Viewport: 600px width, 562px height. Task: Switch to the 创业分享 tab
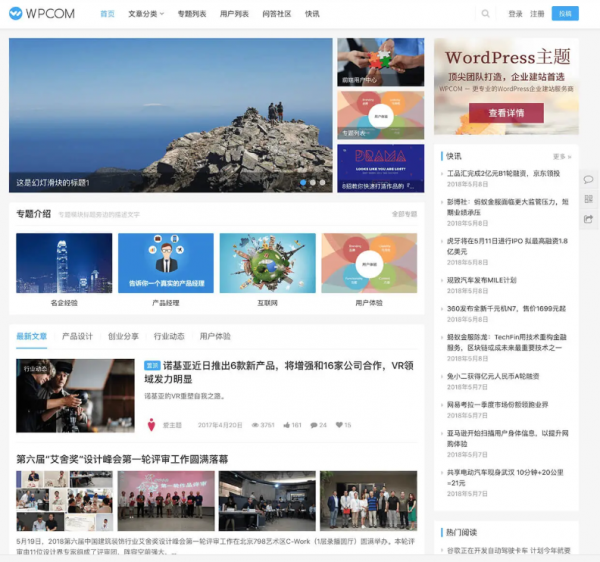[123, 336]
